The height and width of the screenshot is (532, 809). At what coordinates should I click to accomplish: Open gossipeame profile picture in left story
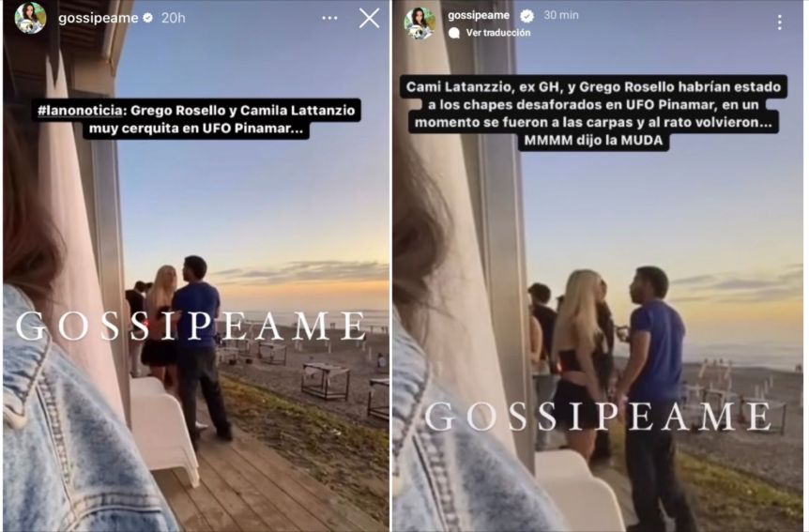(x=30, y=18)
